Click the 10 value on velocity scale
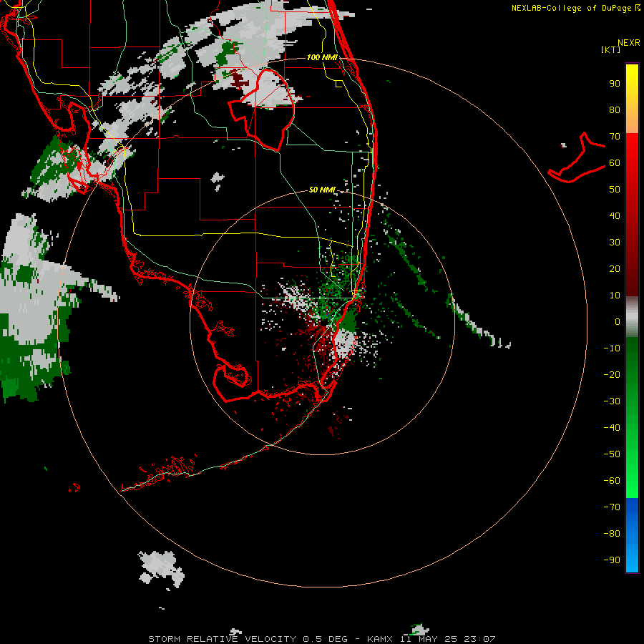The height and width of the screenshot is (644, 644). coord(615,296)
